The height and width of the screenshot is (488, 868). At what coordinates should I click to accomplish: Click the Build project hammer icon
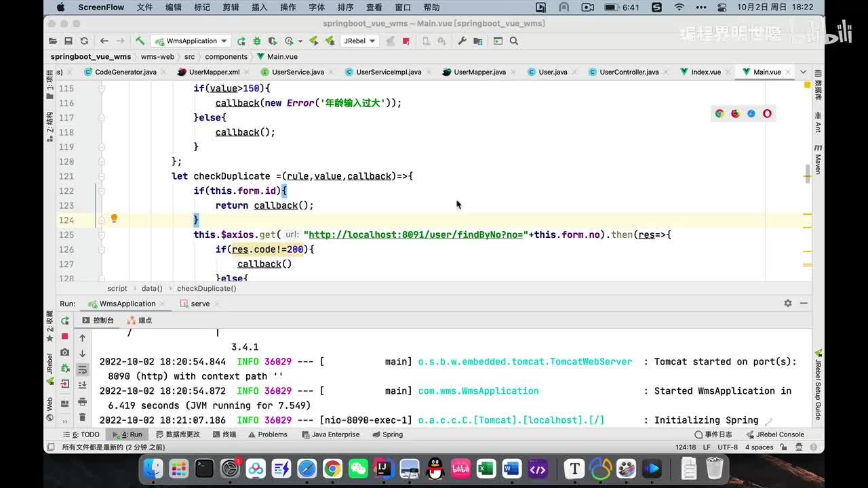tap(140, 41)
